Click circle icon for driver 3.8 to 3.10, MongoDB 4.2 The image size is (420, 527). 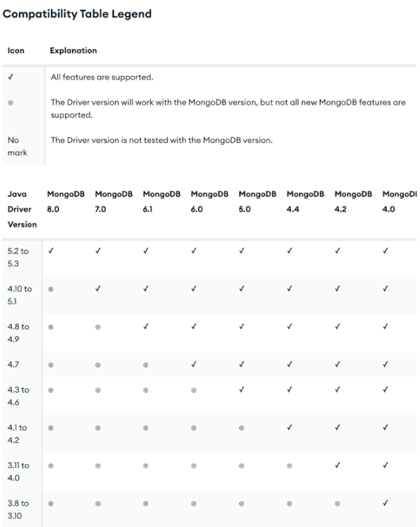(x=337, y=504)
